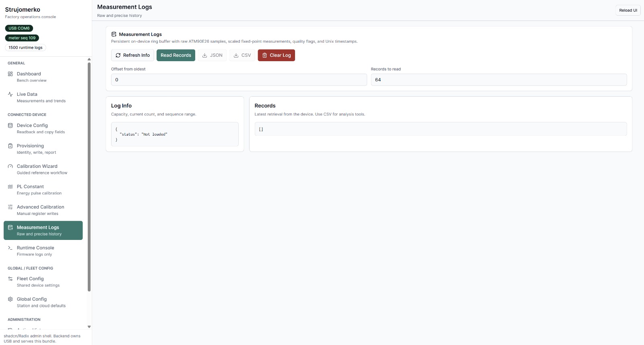Click the sidebar scroll up arrow

[89, 60]
